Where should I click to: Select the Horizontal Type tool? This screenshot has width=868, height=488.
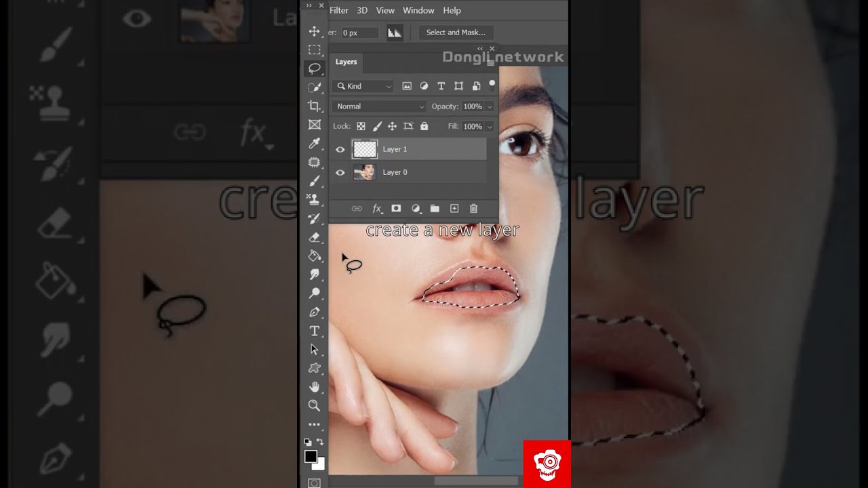coord(315,331)
